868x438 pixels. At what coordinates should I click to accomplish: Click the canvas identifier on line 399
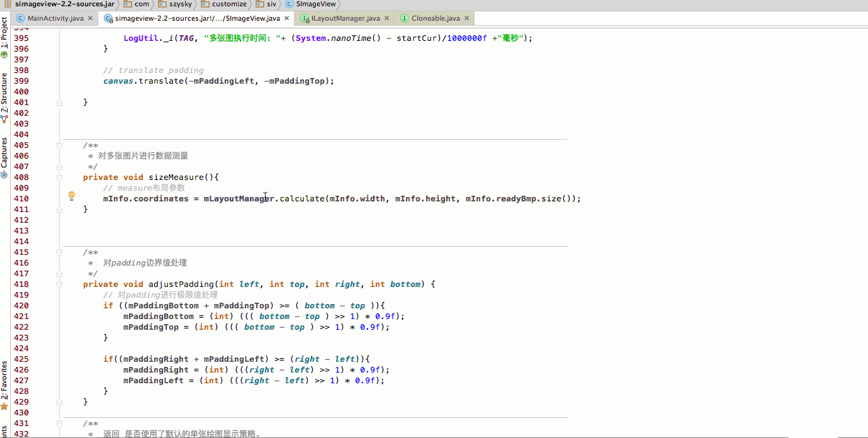(x=118, y=81)
